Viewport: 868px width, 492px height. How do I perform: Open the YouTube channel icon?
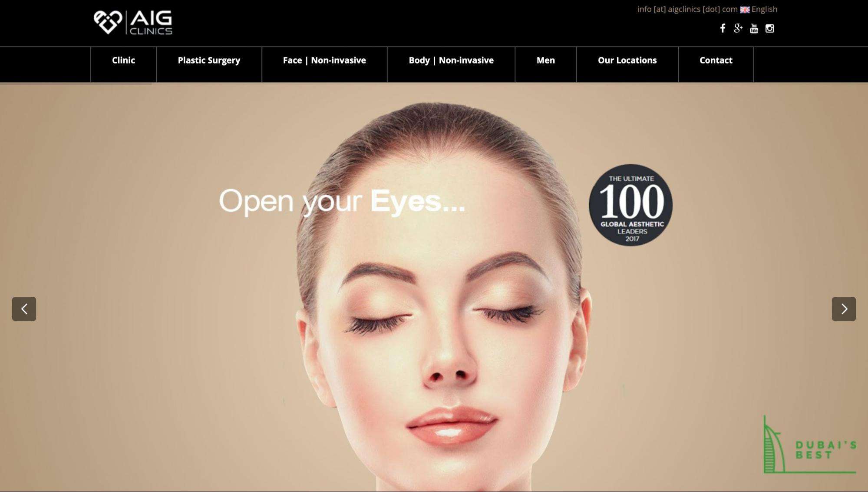point(754,29)
